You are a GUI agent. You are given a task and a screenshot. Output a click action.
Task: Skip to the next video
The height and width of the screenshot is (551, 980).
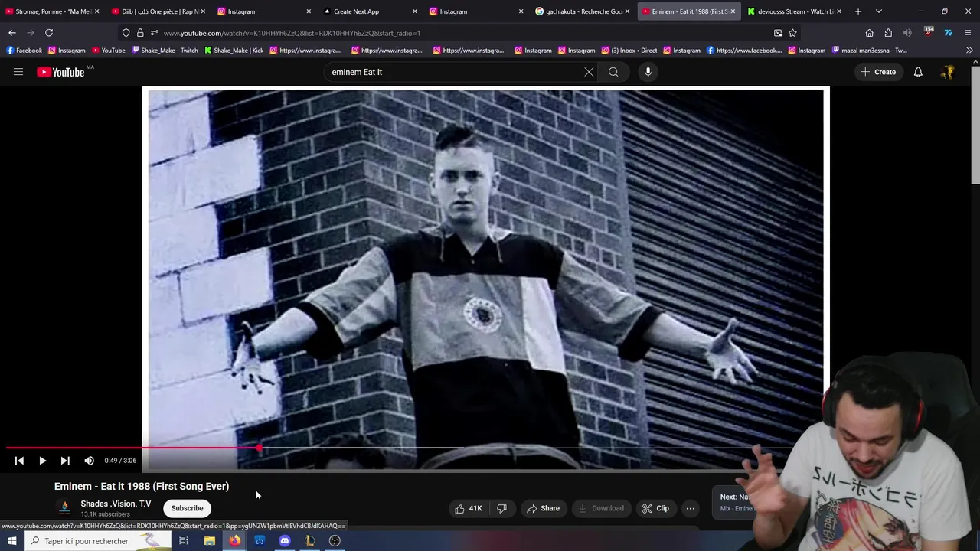point(65,461)
